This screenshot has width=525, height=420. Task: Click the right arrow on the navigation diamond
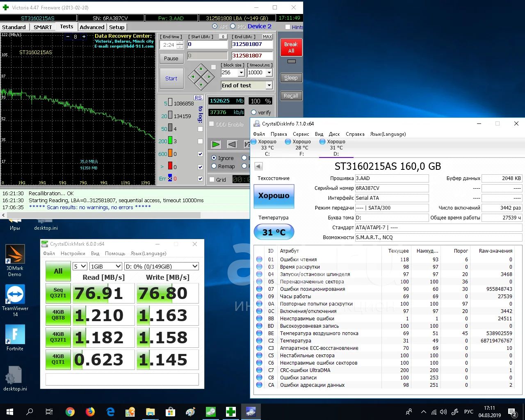209,76
